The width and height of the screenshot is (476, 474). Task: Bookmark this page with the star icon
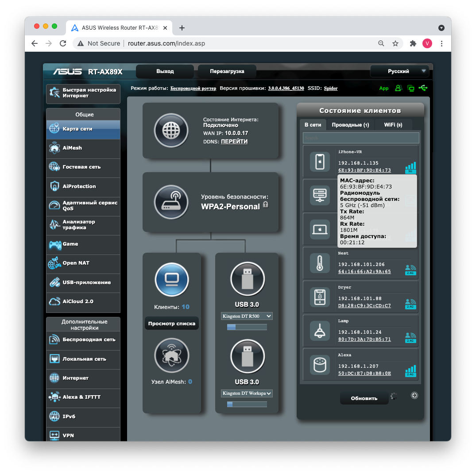tap(395, 43)
